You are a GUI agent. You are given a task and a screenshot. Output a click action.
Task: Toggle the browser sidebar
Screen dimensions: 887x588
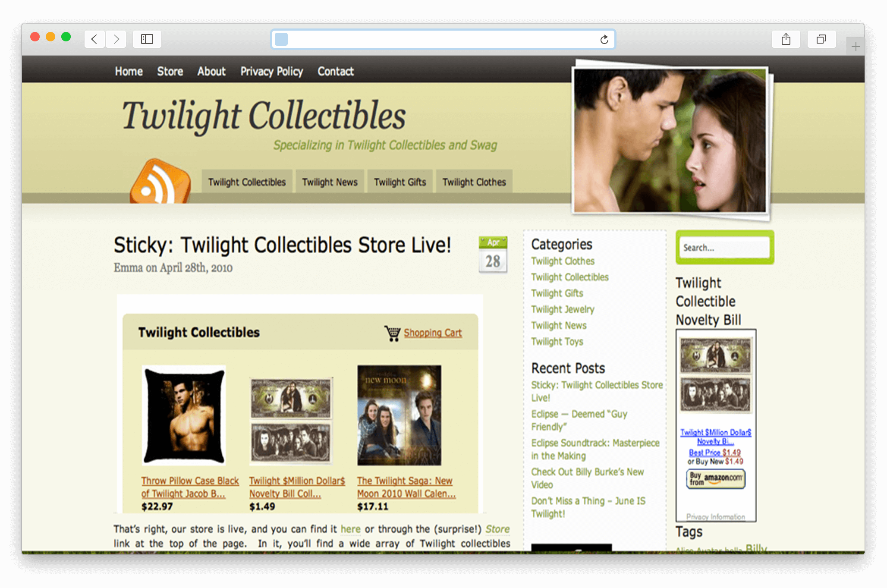147,39
